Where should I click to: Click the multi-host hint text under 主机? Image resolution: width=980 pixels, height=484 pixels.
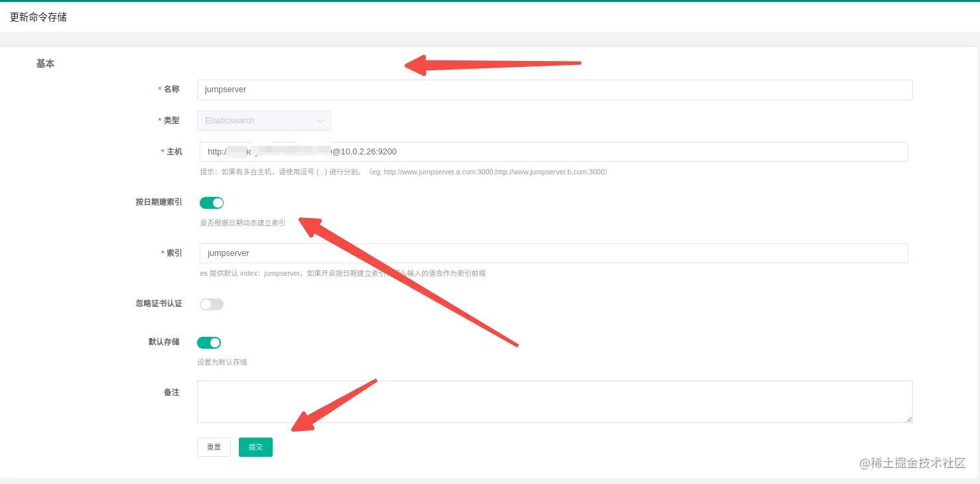[x=404, y=172]
